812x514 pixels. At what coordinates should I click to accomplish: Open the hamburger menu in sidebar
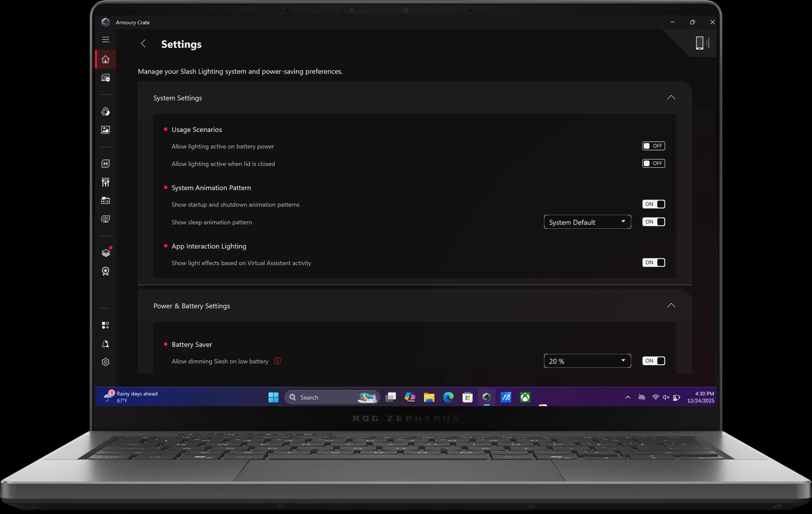[x=105, y=40]
